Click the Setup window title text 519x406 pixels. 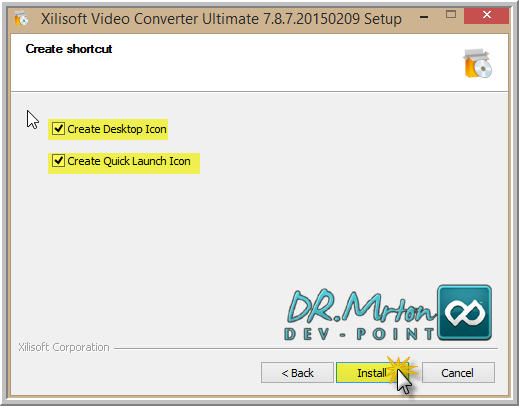click(221, 18)
